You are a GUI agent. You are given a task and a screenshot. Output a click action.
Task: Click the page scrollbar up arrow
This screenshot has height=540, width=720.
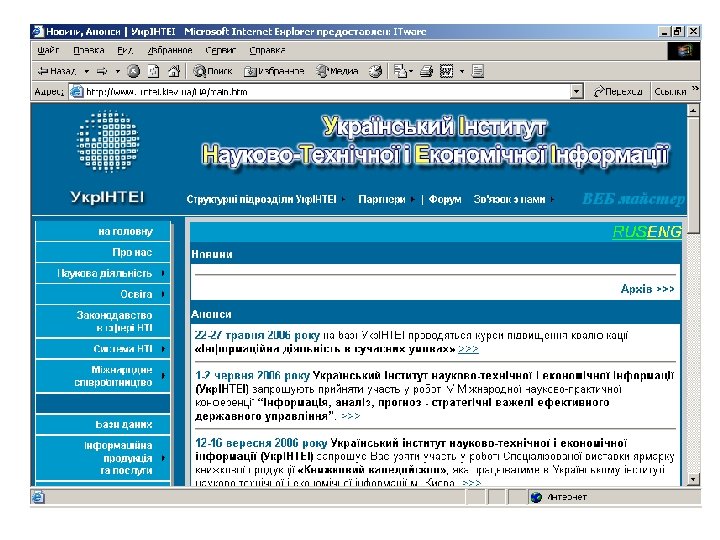(693, 110)
